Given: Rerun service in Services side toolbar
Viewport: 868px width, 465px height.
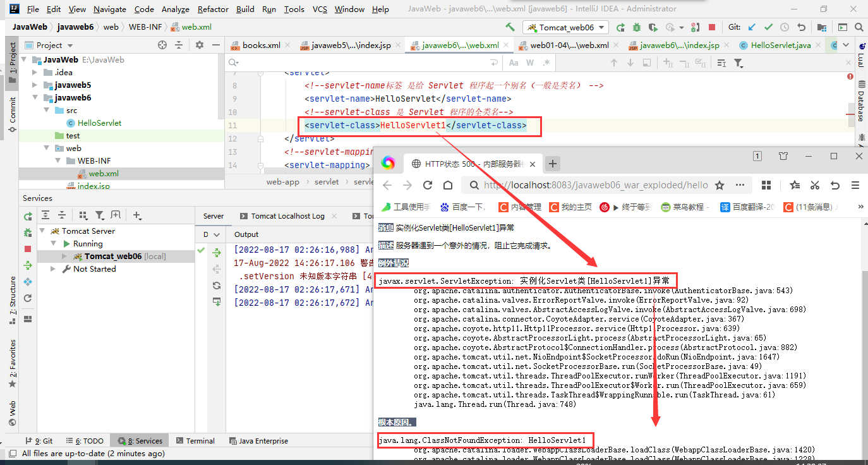Looking at the screenshot, I should [x=28, y=216].
